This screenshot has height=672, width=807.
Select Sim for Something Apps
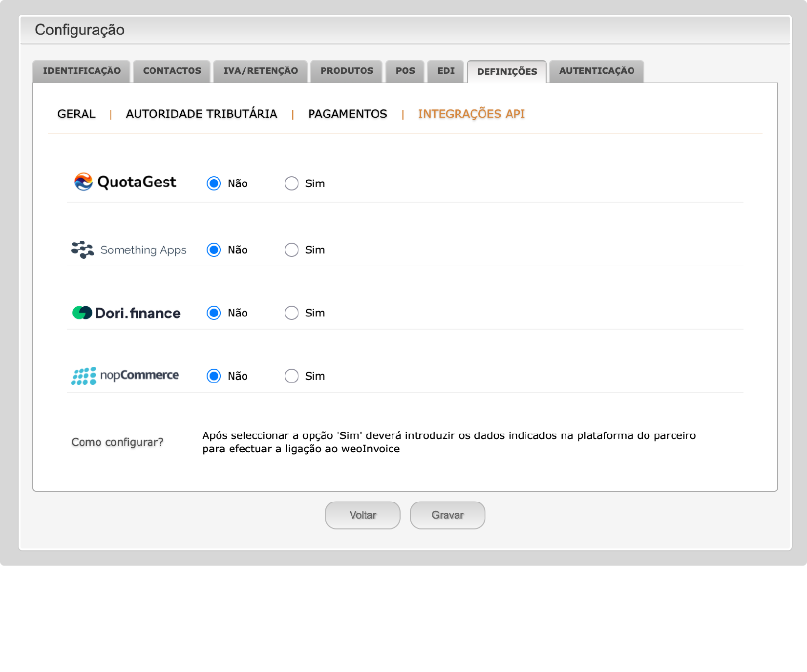click(x=292, y=250)
